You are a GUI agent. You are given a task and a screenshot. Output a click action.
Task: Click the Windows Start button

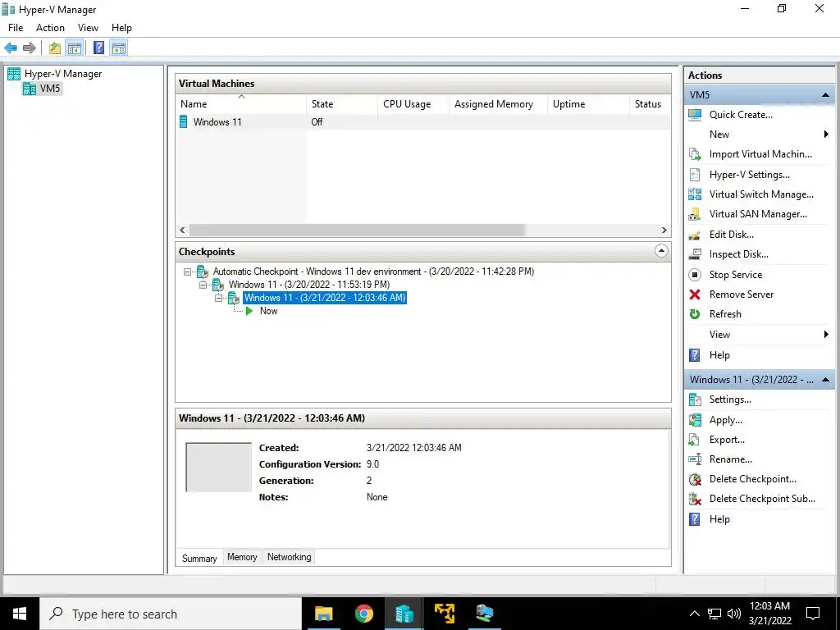click(x=20, y=614)
